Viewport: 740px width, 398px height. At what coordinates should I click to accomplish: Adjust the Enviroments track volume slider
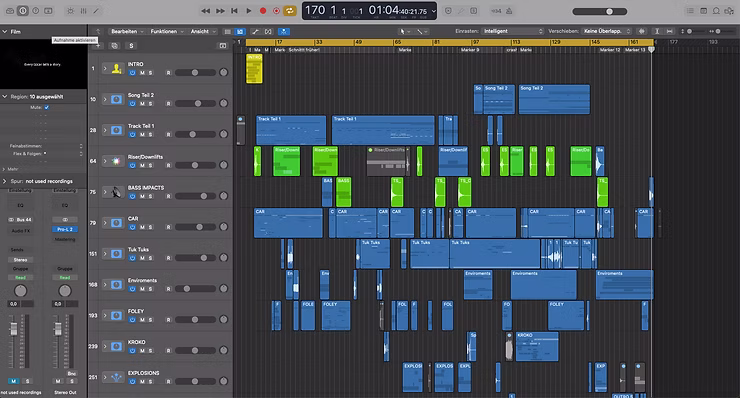pyautogui.click(x=195, y=288)
